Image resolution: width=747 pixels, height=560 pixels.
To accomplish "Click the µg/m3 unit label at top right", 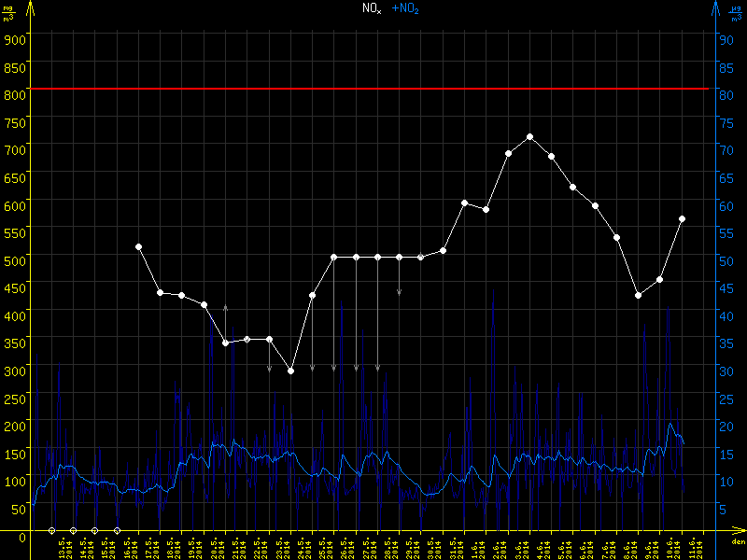I will [736, 11].
